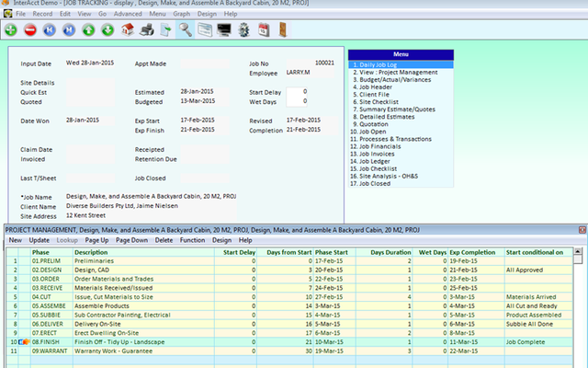Click 'Job Complete' condition cell
Viewport: 588px width, 368px height.
pos(538,342)
